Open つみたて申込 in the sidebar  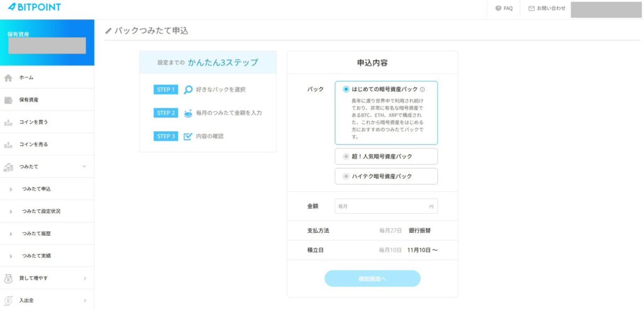pos(36,189)
